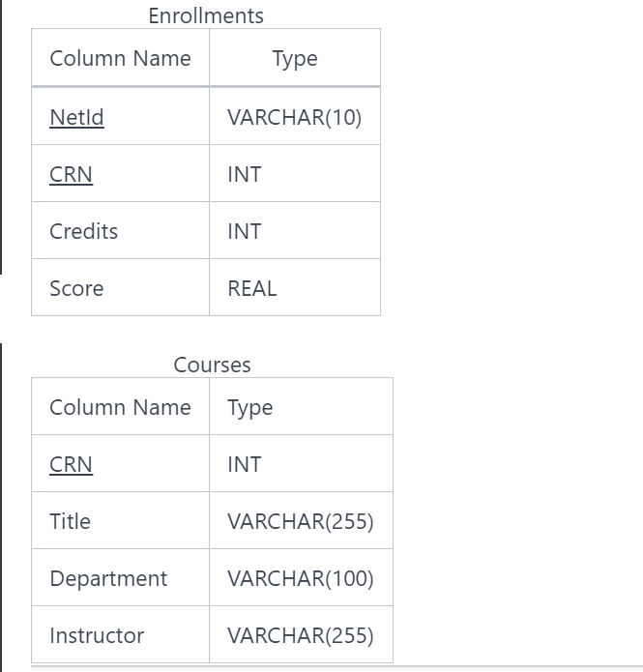643x672 pixels.
Task: Select the Department column name cell
Action: pyautogui.click(x=108, y=578)
